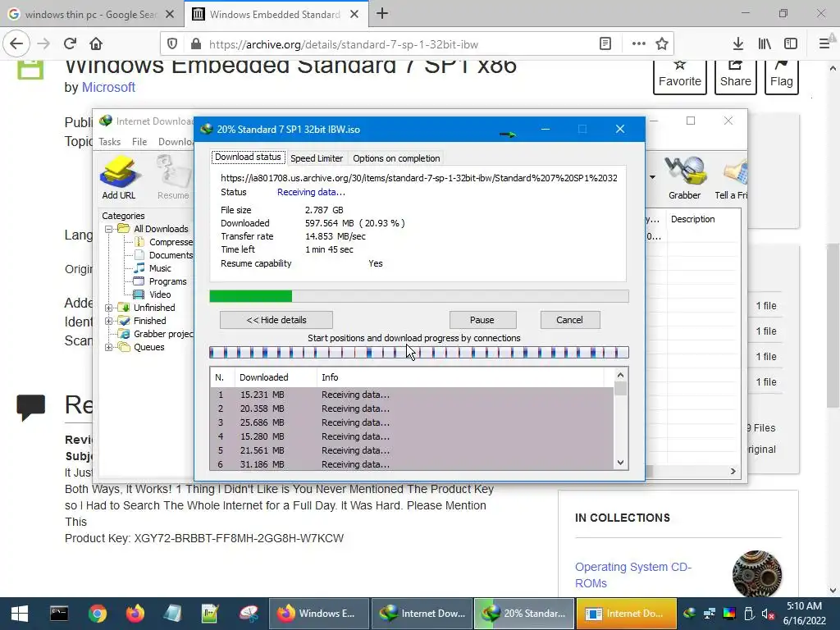
Task: Toggle reader view icon in address bar
Action: pyautogui.click(x=605, y=44)
